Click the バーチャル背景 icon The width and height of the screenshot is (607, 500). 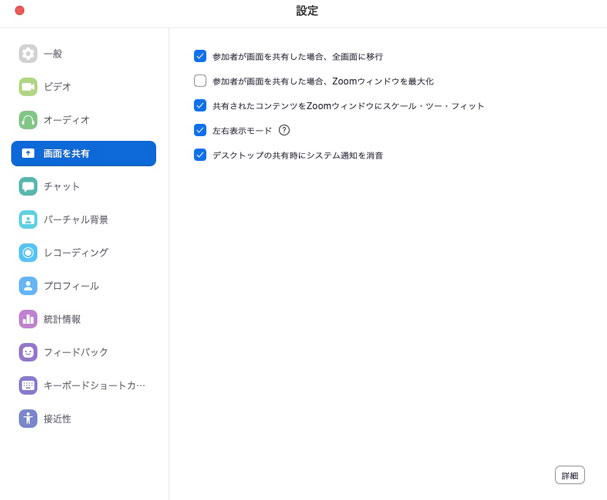pos(28,220)
